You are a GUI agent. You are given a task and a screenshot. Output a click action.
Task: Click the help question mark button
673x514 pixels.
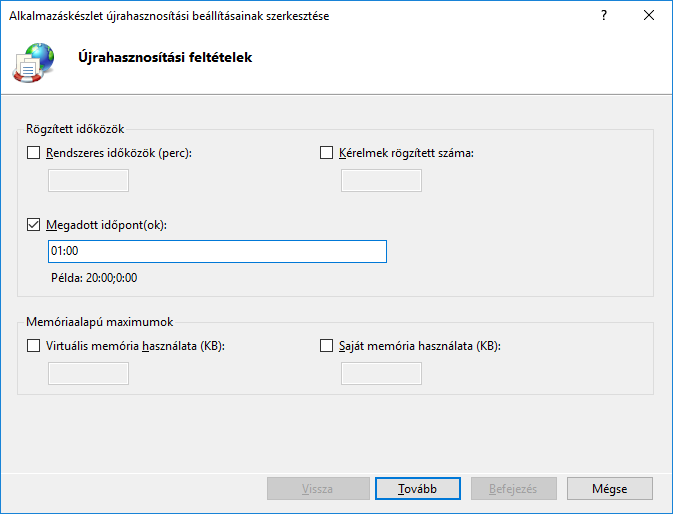[604, 16]
